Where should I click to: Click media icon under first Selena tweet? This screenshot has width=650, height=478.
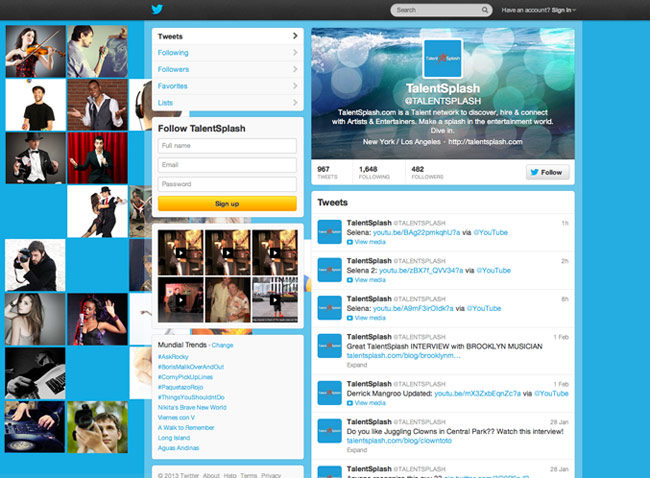349,242
